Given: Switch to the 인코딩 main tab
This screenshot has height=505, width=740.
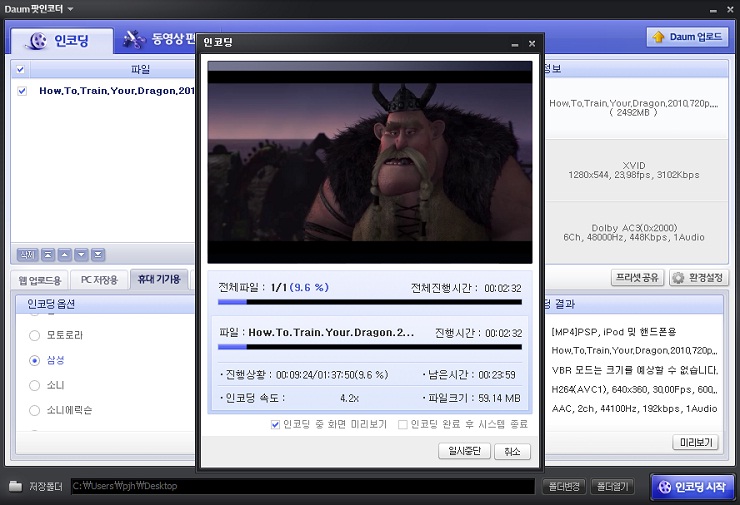Looking at the screenshot, I should 62,41.
